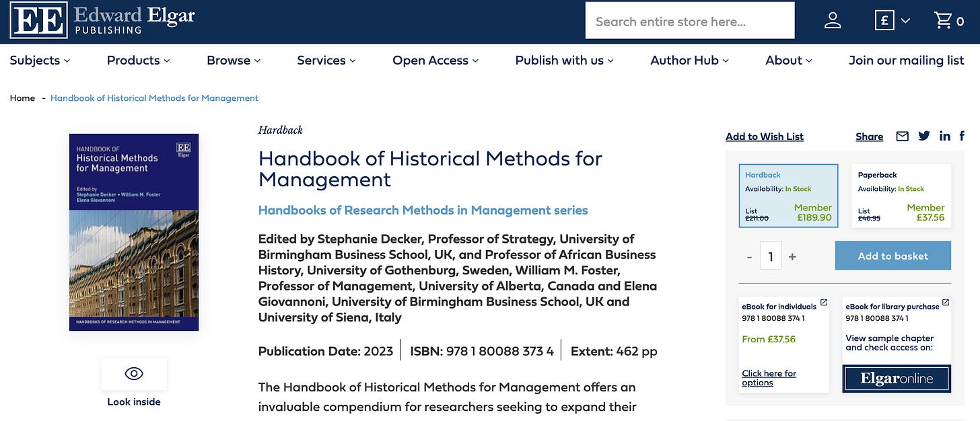The image size is (980, 421).
Task: Expand the Open Access menu
Action: coord(435,61)
